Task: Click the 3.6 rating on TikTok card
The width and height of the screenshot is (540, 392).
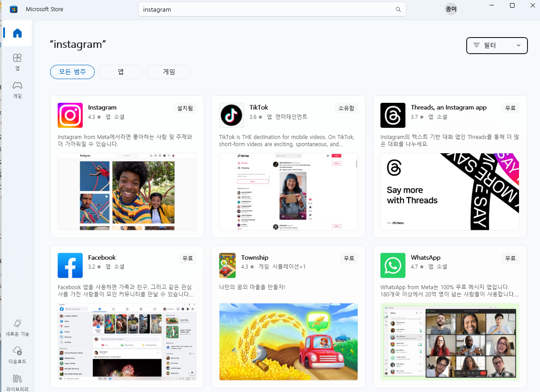Action: pos(256,117)
